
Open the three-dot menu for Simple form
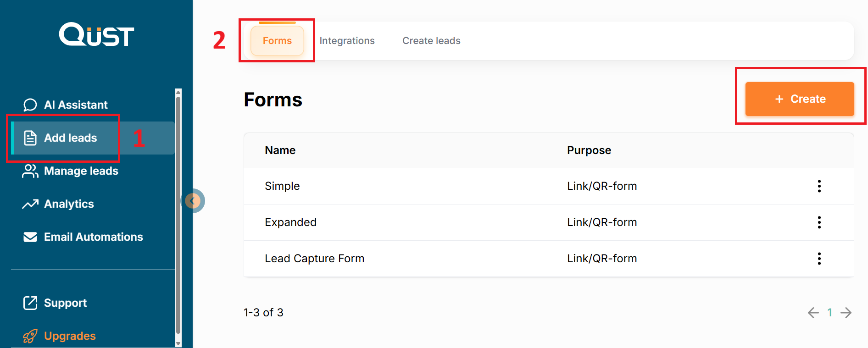819,186
